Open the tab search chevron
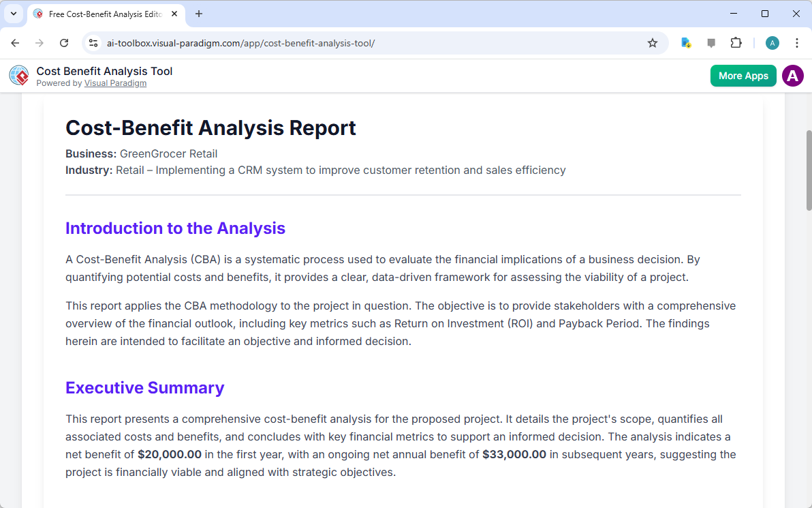This screenshot has width=812, height=508. (13, 14)
